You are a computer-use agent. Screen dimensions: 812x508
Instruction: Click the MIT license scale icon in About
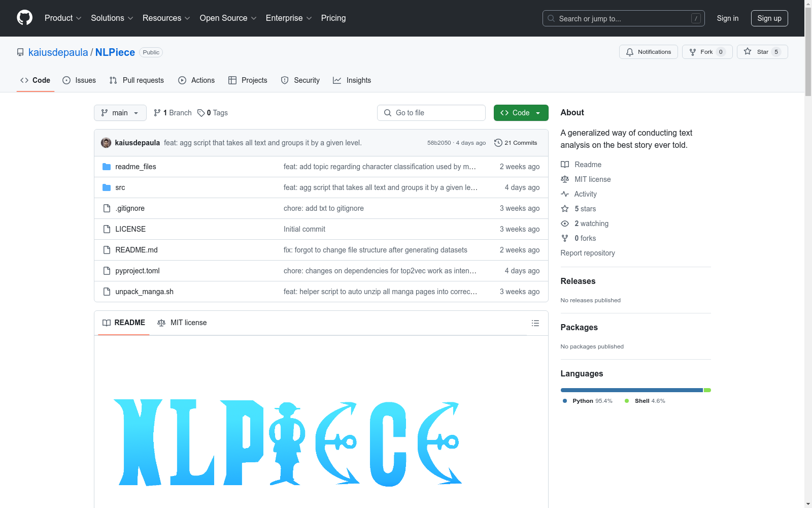(565, 179)
